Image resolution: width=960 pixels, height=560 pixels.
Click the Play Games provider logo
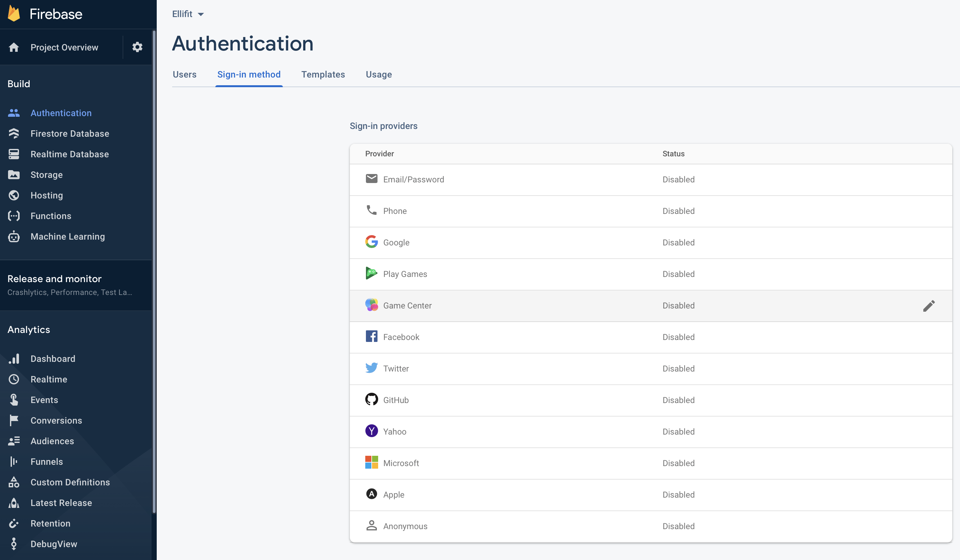[371, 273]
